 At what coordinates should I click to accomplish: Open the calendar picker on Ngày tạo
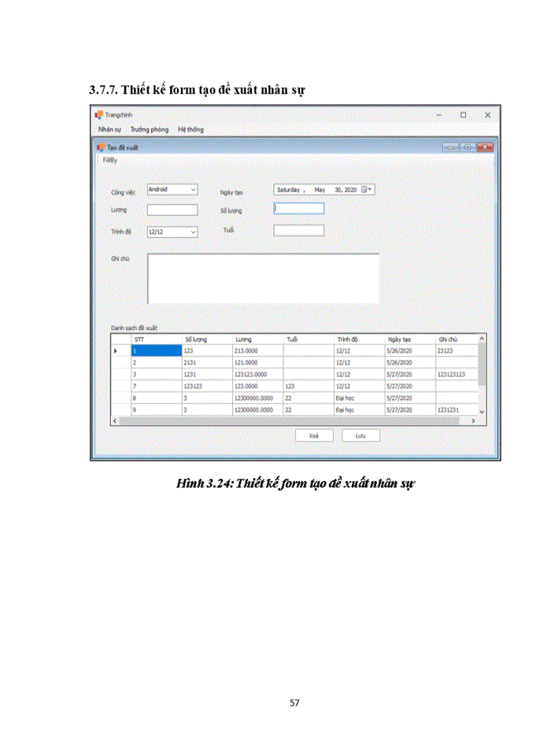[364, 190]
